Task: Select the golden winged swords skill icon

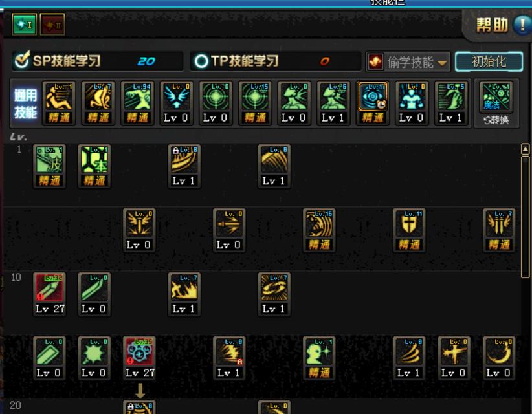Action: (499, 230)
